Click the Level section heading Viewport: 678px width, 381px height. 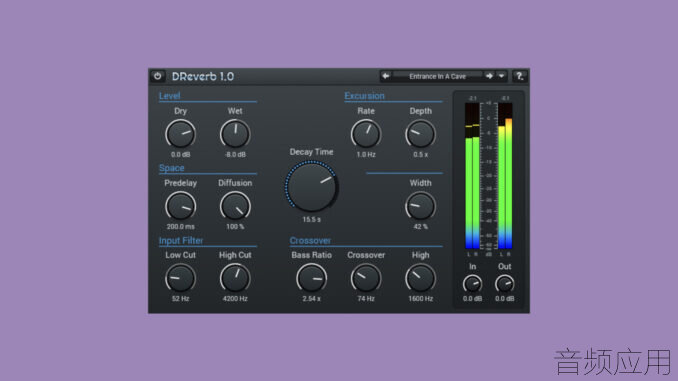pos(170,96)
